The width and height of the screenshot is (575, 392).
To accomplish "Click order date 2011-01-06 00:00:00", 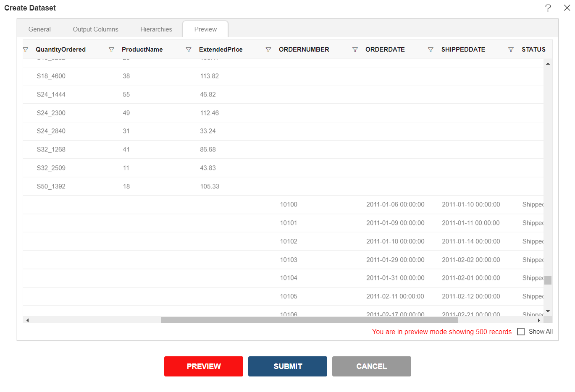I will pos(395,204).
